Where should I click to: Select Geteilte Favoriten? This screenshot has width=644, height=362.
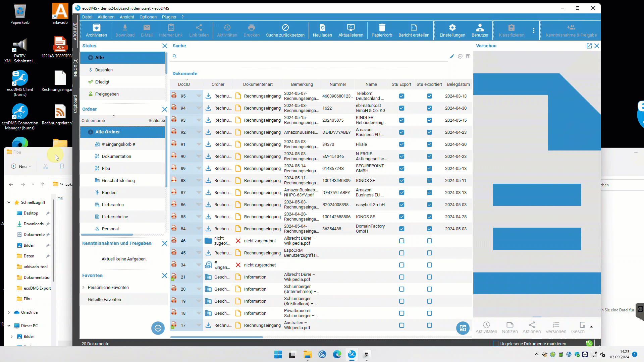click(124, 300)
